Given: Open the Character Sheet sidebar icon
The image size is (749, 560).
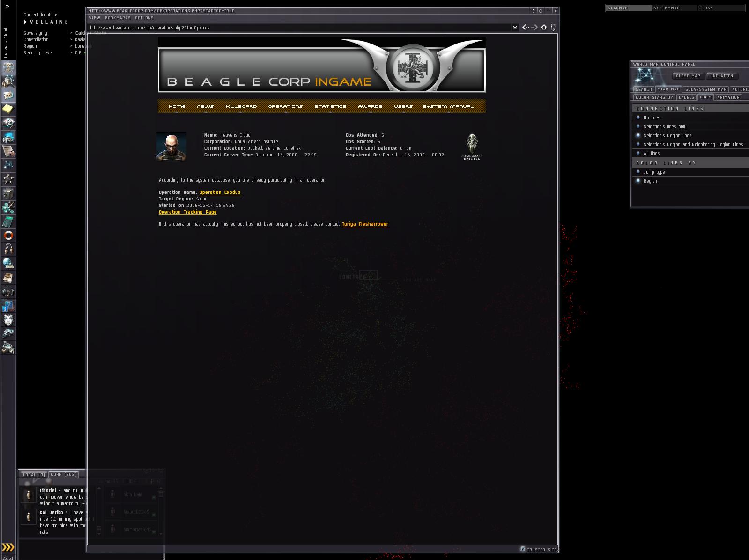Looking at the screenshot, I should point(8,67).
